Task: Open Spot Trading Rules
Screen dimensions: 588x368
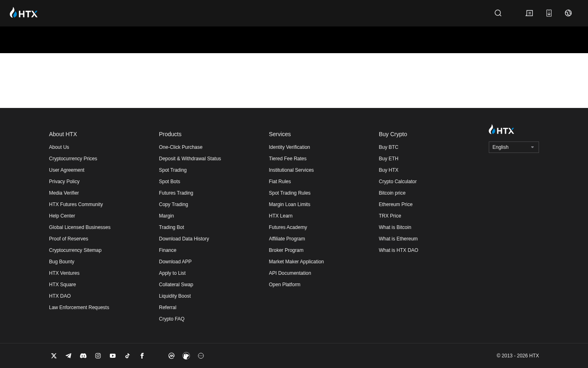Action: (x=290, y=193)
